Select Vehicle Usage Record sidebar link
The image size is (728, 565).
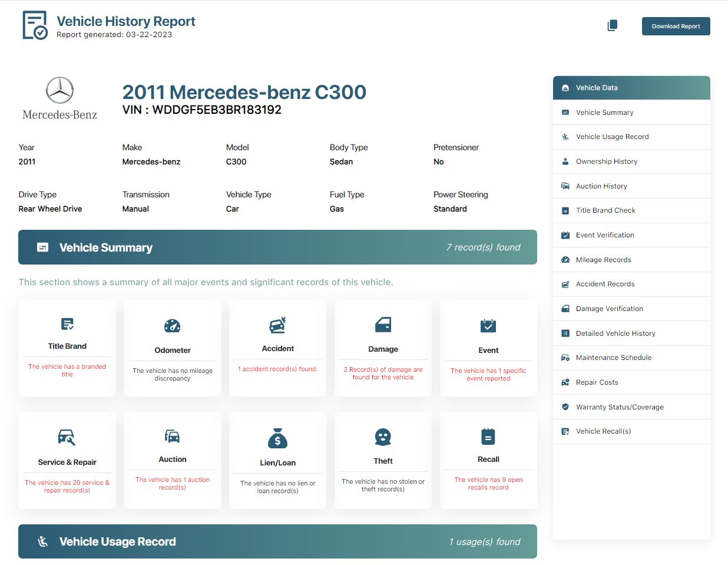(631, 137)
